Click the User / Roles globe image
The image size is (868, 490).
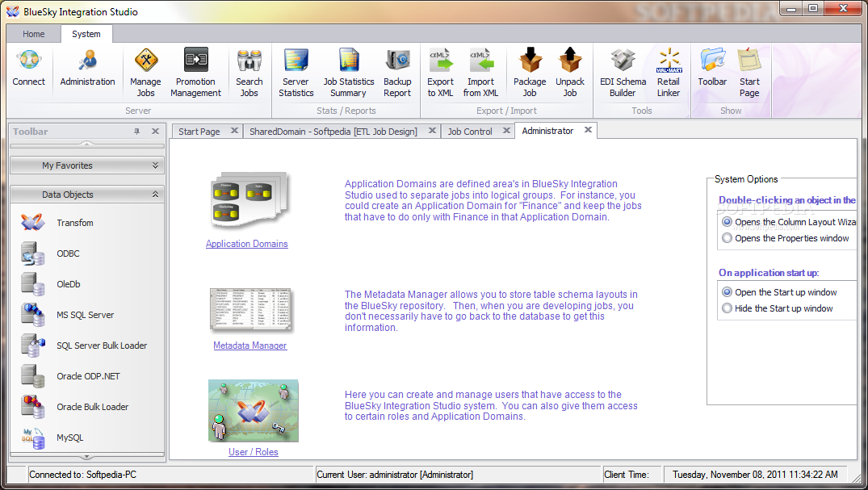[254, 411]
